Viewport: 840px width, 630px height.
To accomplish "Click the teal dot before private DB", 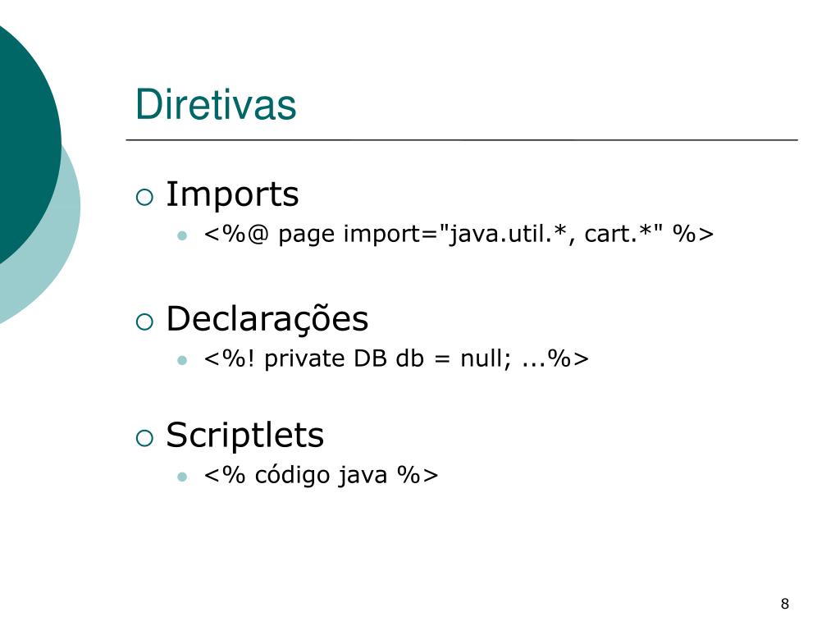I will pyautogui.click(x=182, y=360).
